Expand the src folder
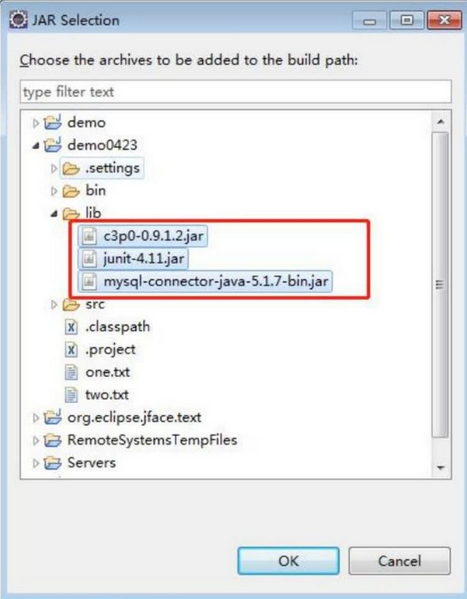 tap(54, 304)
